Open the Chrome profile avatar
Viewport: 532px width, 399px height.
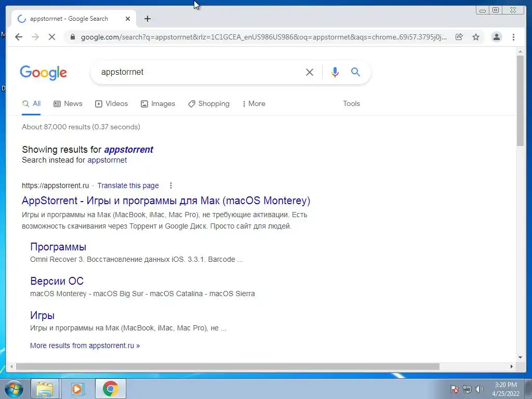pos(496,37)
